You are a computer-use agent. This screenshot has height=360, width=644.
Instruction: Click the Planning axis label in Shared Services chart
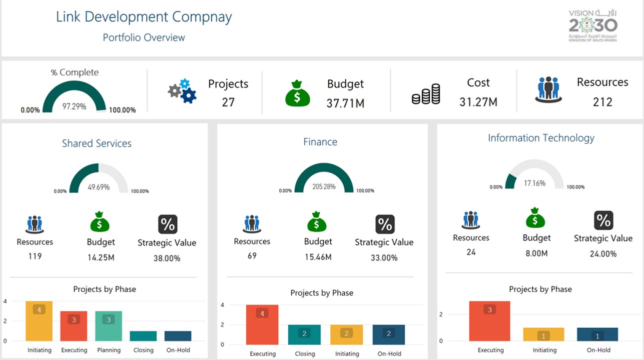(x=109, y=350)
